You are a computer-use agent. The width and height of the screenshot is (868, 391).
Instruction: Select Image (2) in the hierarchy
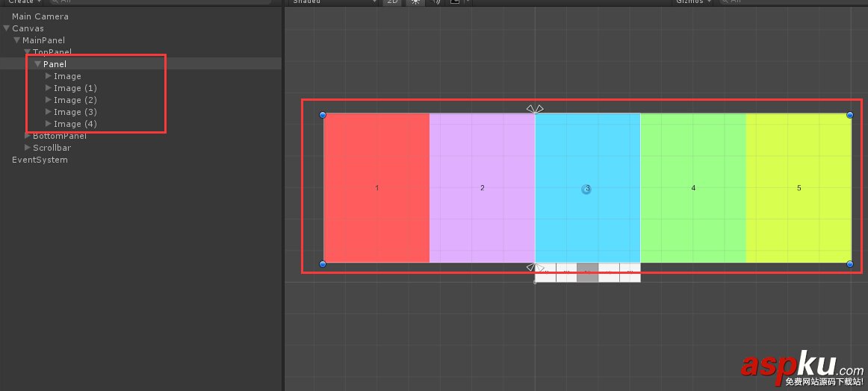tap(75, 100)
